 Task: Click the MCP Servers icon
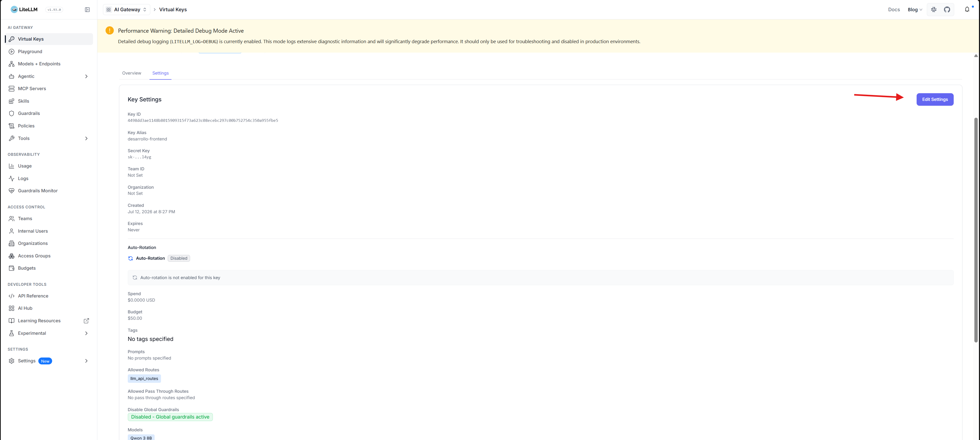tap(11, 89)
